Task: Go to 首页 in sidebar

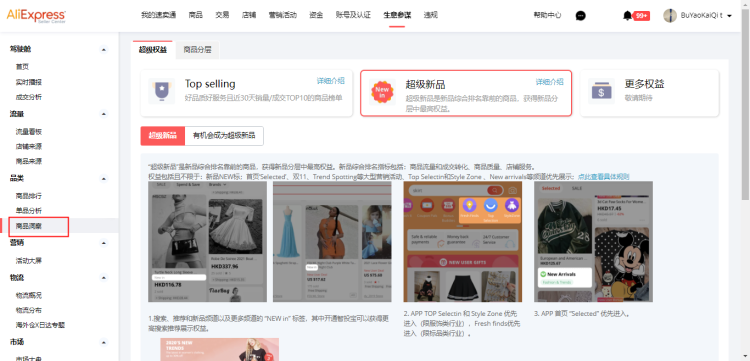Action: coord(22,67)
